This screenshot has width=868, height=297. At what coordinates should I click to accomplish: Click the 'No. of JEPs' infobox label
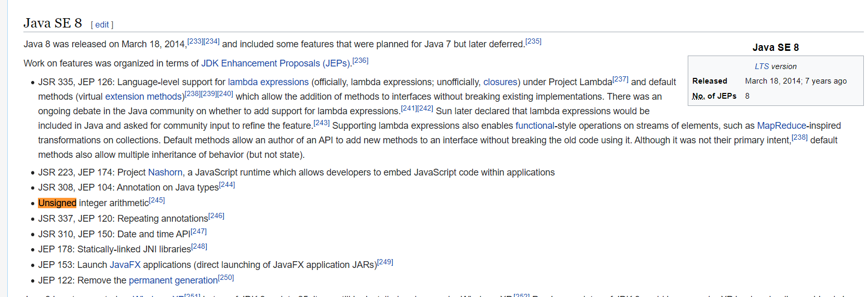click(714, 96)
